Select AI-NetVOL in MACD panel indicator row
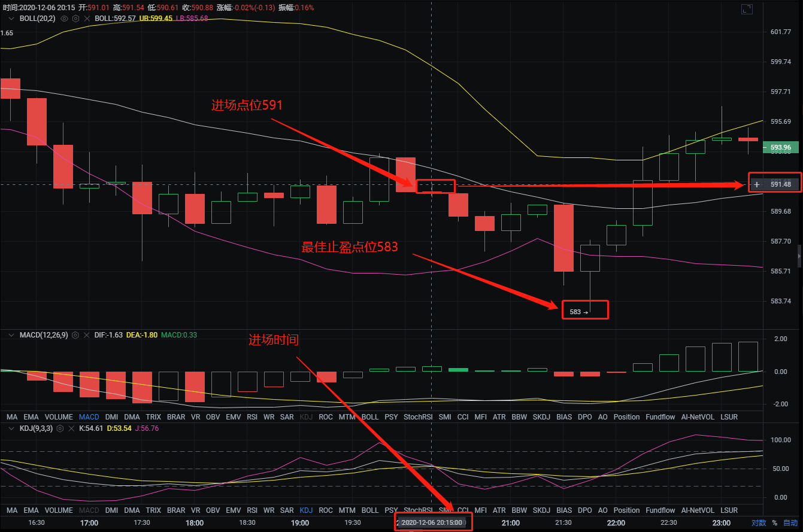This screenshot has width=803, height=532. [x=698, y=417]
